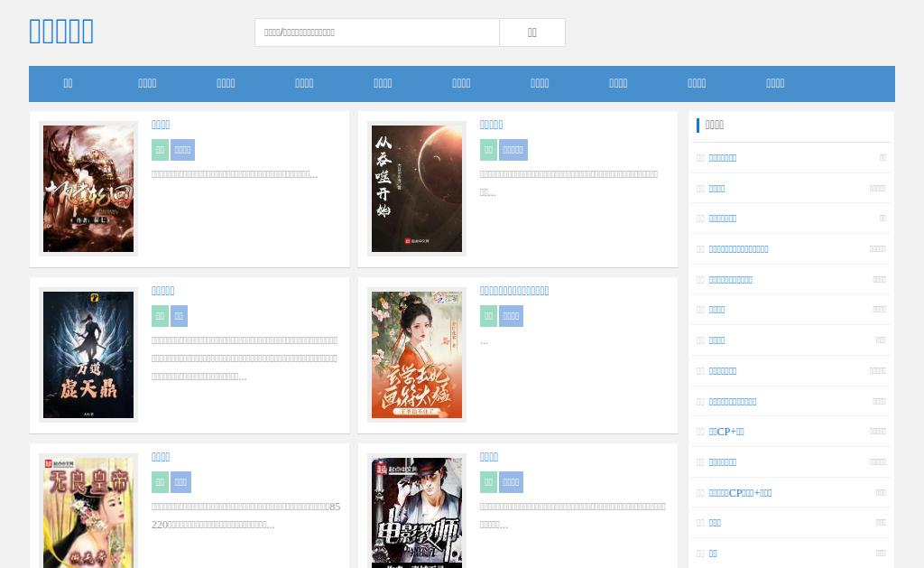Click the green tag beside the 从吞噬开始 cover
Image resolution: width=924 pixels, height=568 pixels.
tap(488, 150)
